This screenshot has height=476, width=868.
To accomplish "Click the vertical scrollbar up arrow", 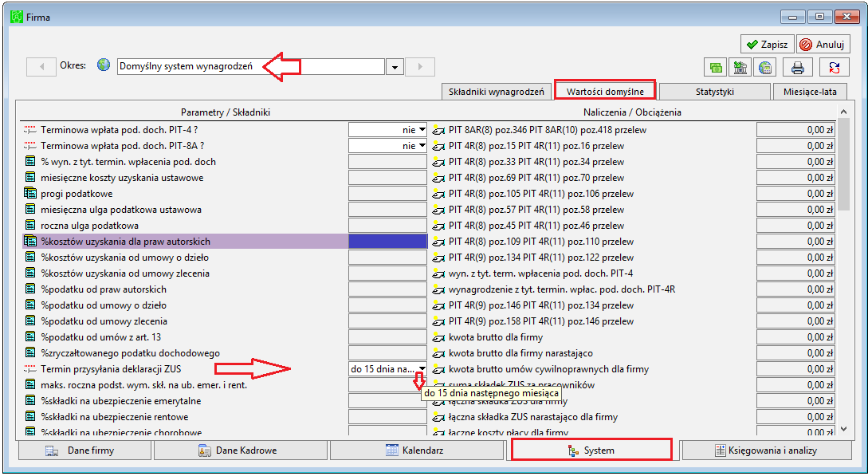I will pyautogui.click(x=843, y=112).
